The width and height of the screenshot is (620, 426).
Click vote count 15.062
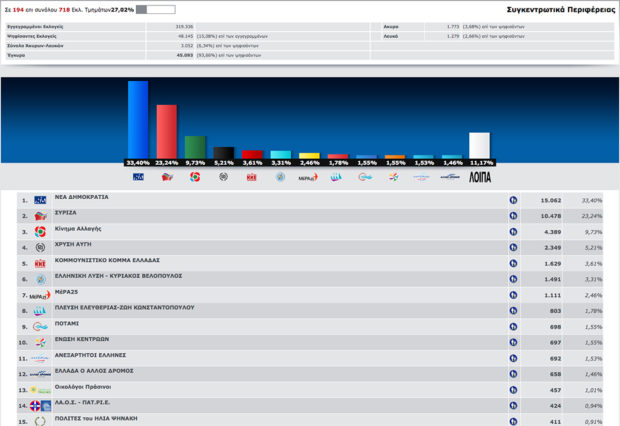(x=551, y=201)
